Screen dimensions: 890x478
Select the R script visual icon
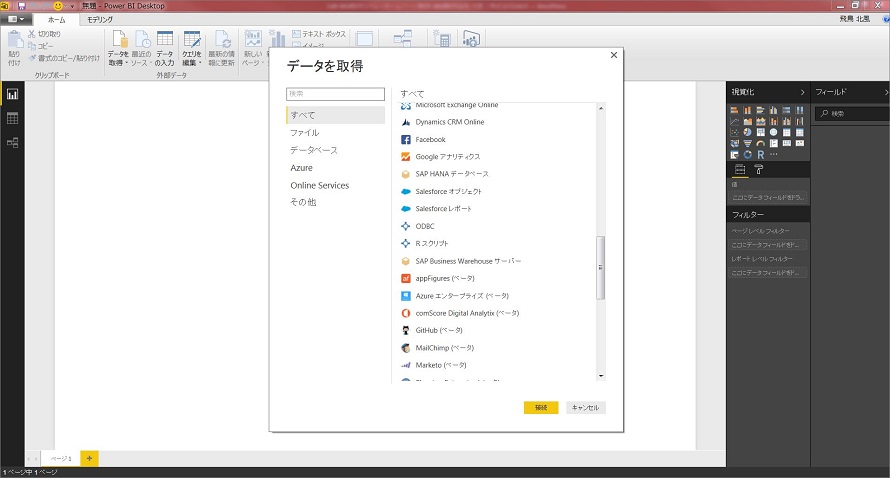point(761,154)
